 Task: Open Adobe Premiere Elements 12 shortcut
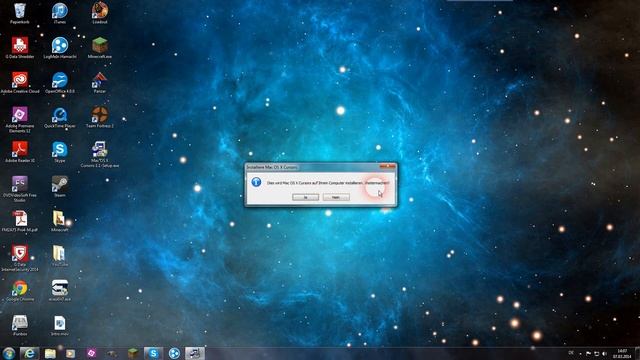tap(20, 119)
